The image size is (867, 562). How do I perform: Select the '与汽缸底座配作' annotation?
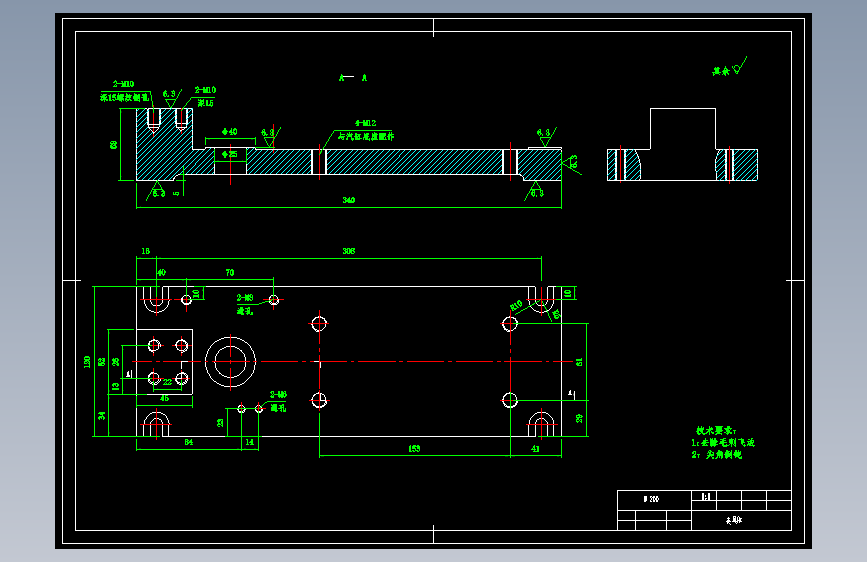pos(366,136)
